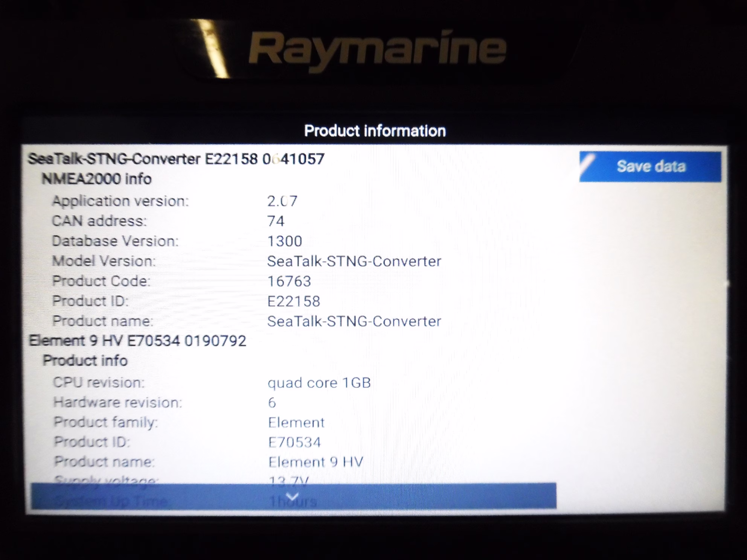747x560 pixels.
Task: Click the Product name value Element 9 HV
Action: pyautogui.click(x=316, y=462)
